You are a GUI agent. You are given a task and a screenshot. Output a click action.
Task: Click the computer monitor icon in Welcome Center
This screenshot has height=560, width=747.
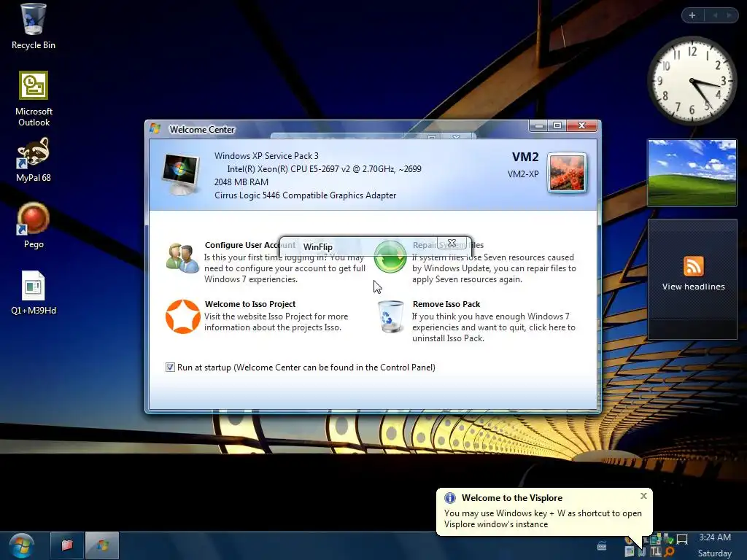click(180, 174)
